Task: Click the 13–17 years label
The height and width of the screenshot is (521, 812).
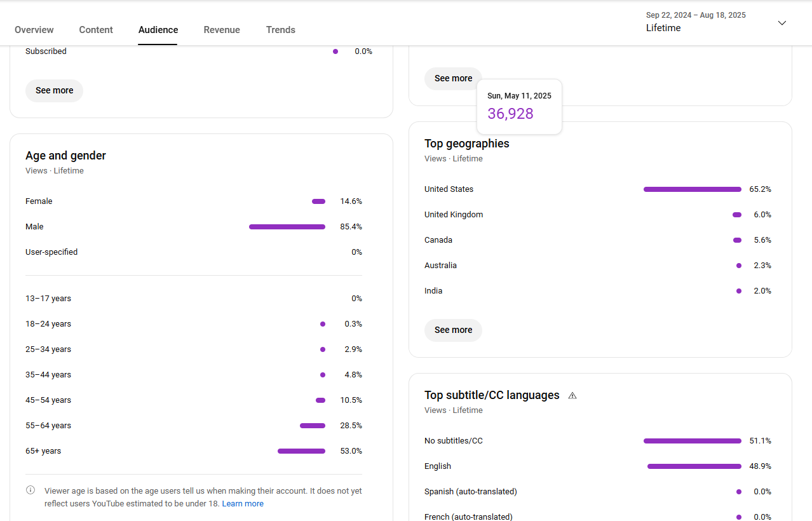Action: [48, 299]
